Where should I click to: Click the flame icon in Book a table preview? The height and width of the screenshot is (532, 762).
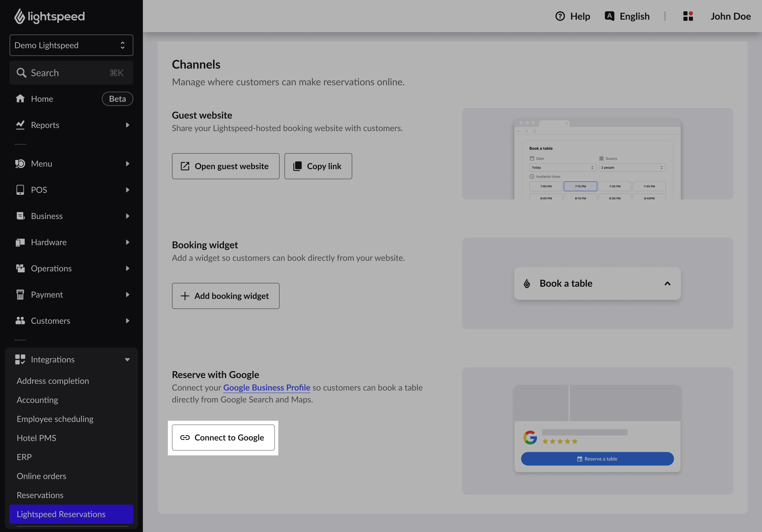tap(527, 283)
